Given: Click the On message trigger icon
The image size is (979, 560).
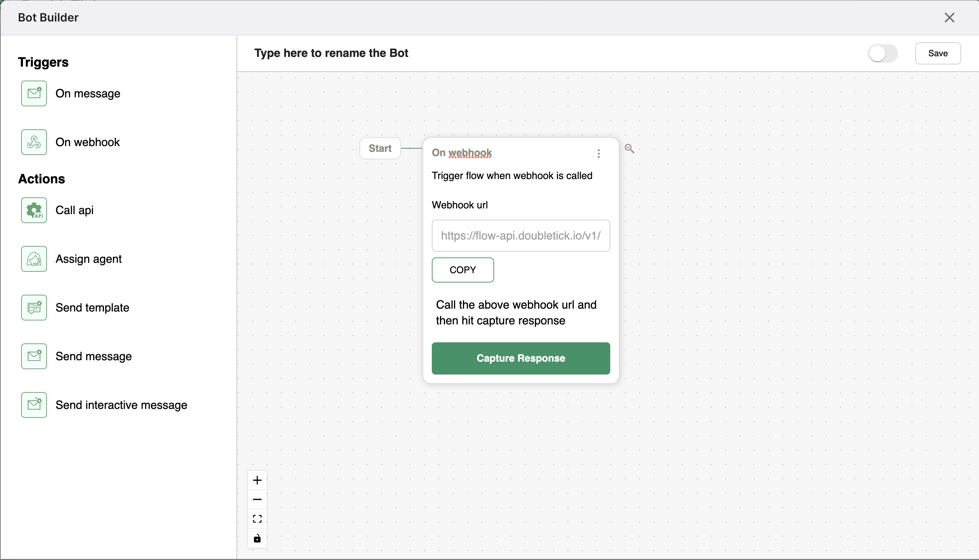Looking at the screenshot, I should tap(34, 93).
